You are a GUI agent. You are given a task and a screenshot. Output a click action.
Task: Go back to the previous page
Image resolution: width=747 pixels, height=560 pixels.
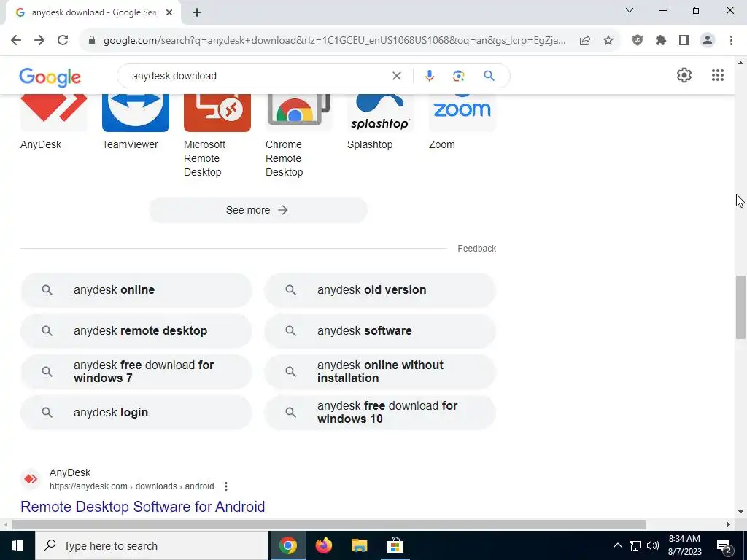click(16, 40)
